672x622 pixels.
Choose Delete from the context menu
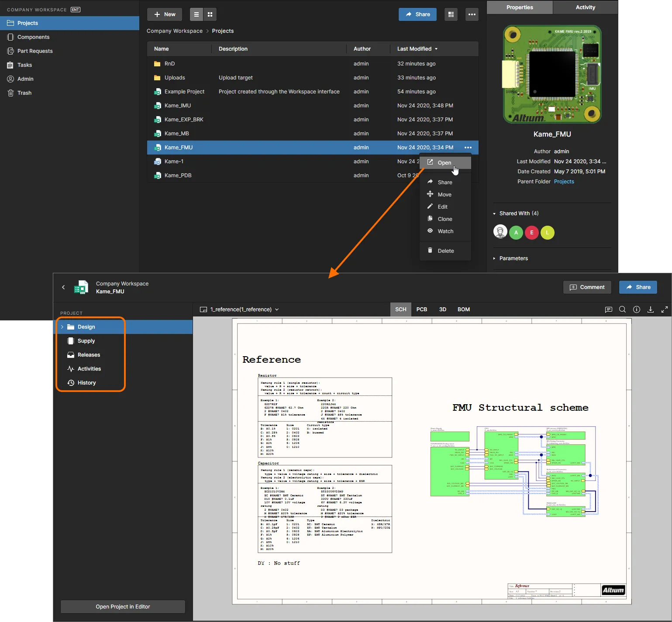[445, 251]
